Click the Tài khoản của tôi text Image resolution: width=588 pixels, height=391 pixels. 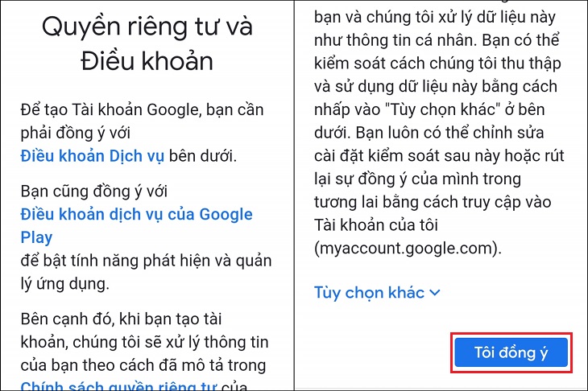(x=388, y=224)
